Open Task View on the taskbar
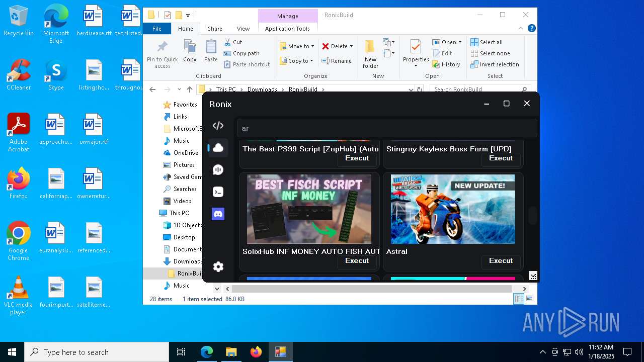 click(x=181, y=352)
